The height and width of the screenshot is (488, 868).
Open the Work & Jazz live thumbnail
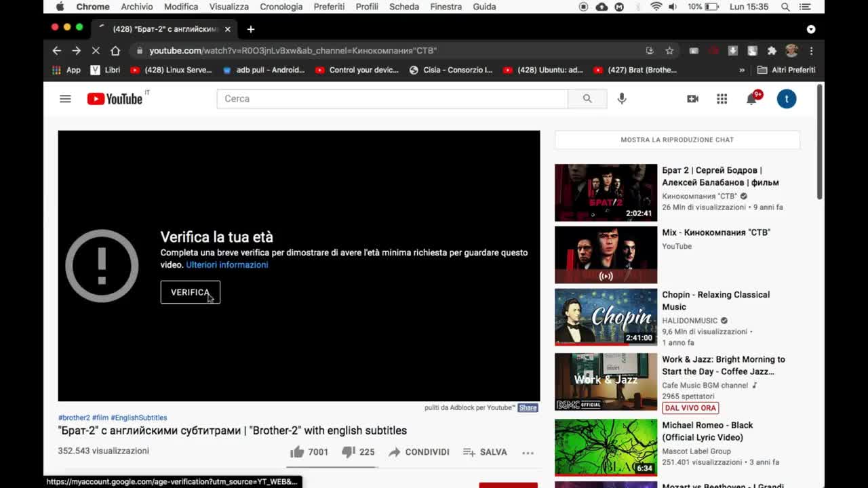[606, 382]
